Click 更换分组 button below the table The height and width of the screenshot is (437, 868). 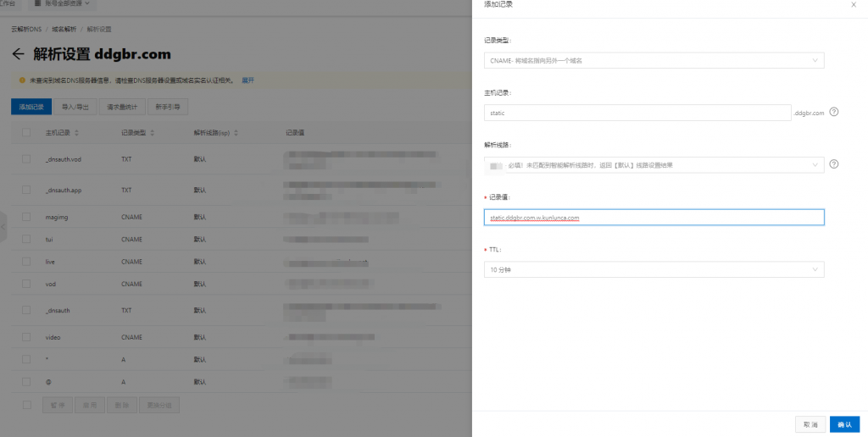pos(159,405)
